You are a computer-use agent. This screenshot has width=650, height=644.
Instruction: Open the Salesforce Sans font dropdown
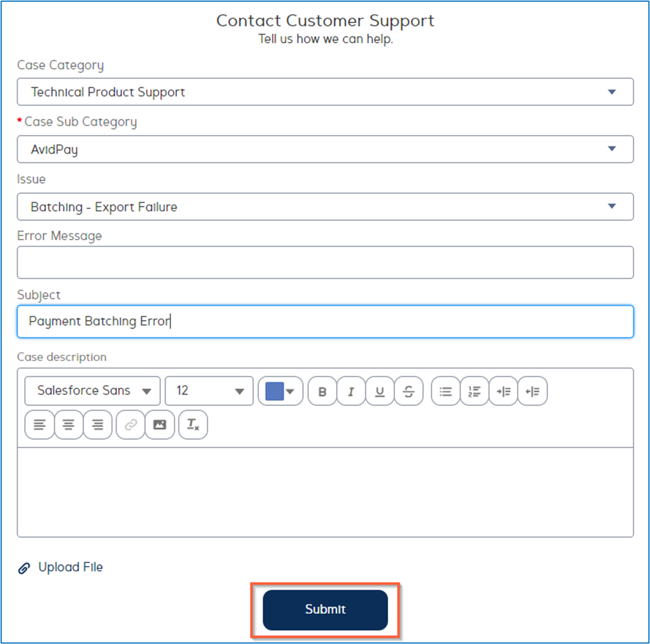pos(92,391)
